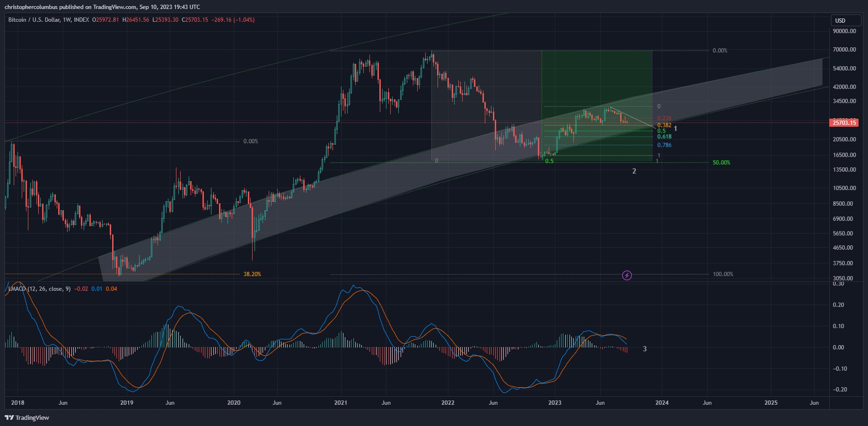Click the red 0.236 Fibonacci level label
This screenshot has height=426, width=868.
click(664, 119)
